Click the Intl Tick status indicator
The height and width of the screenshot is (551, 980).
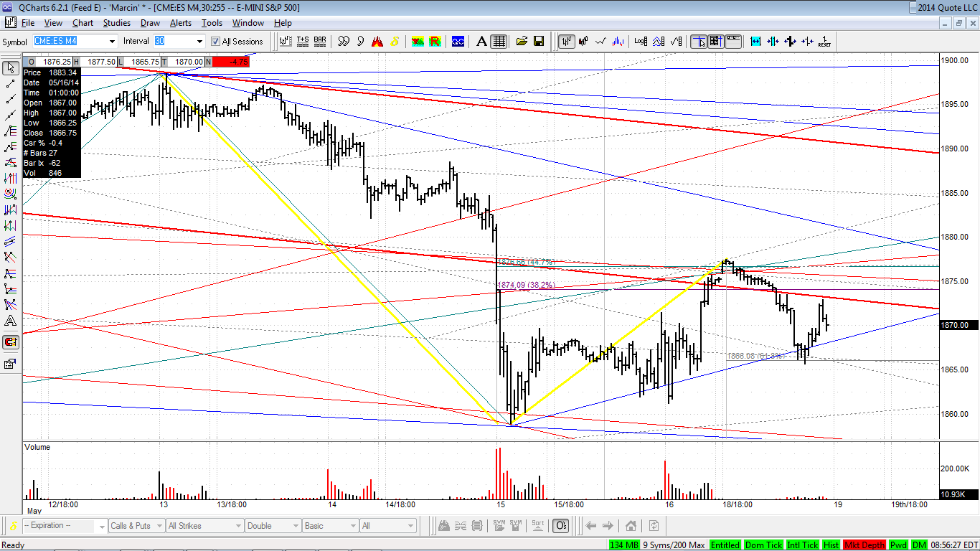[x=803, y=545]
